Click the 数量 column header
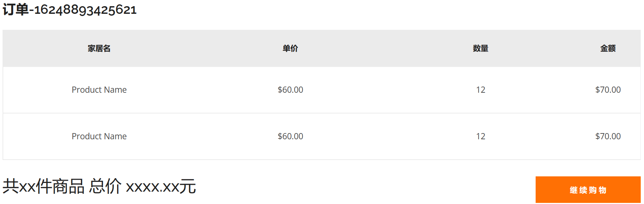Screen dimensions: 644x204 [480, 48]
